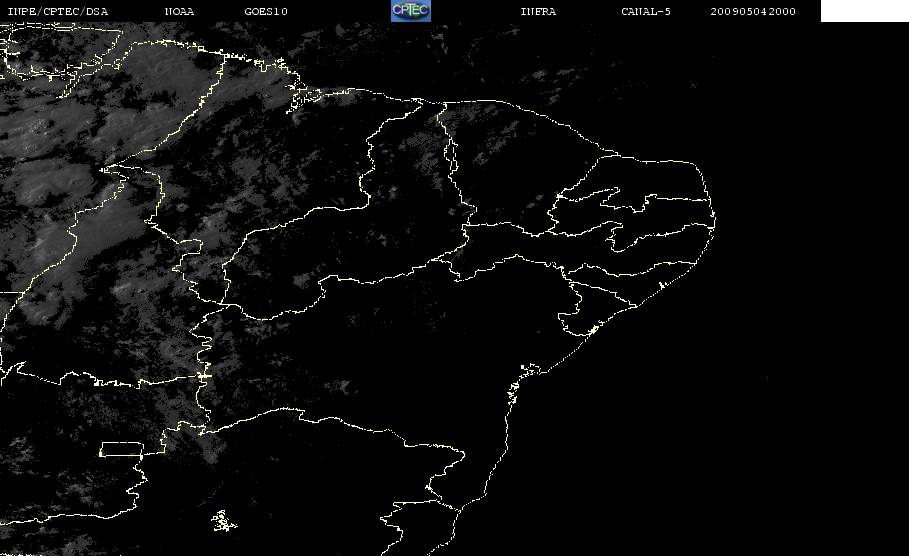This screenshot has width=909, height=556.
Task: Select the INFRA header text
Action: coord(538,11)
